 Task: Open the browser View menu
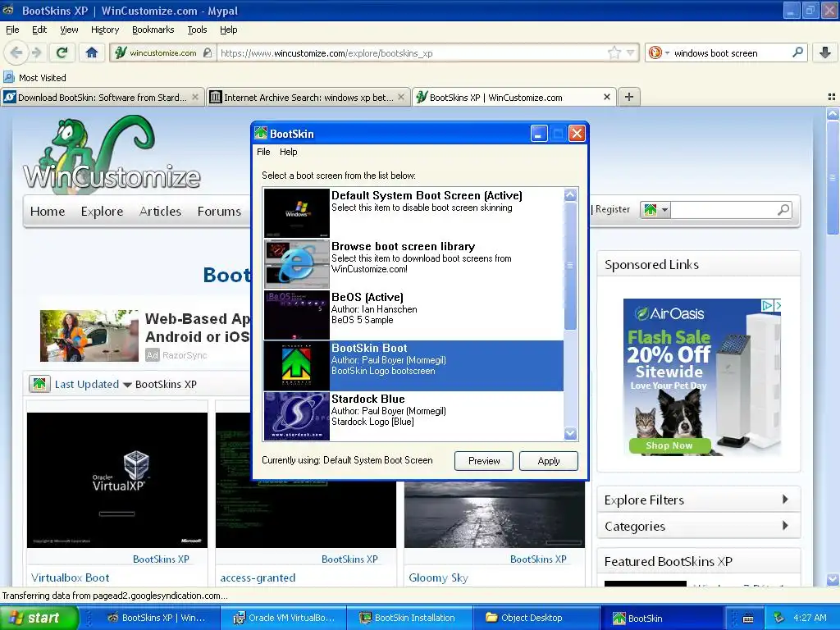[x=69, y=30]
